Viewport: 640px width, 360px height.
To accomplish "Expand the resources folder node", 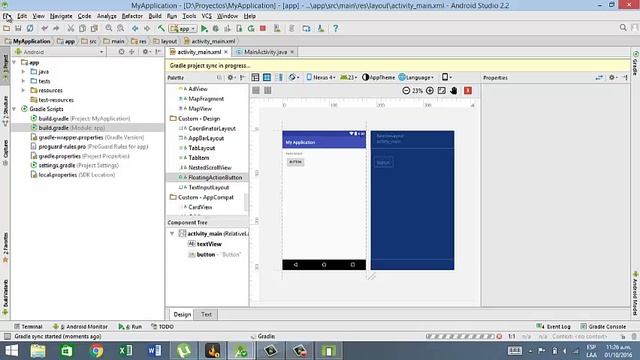I will coord(23,91).
